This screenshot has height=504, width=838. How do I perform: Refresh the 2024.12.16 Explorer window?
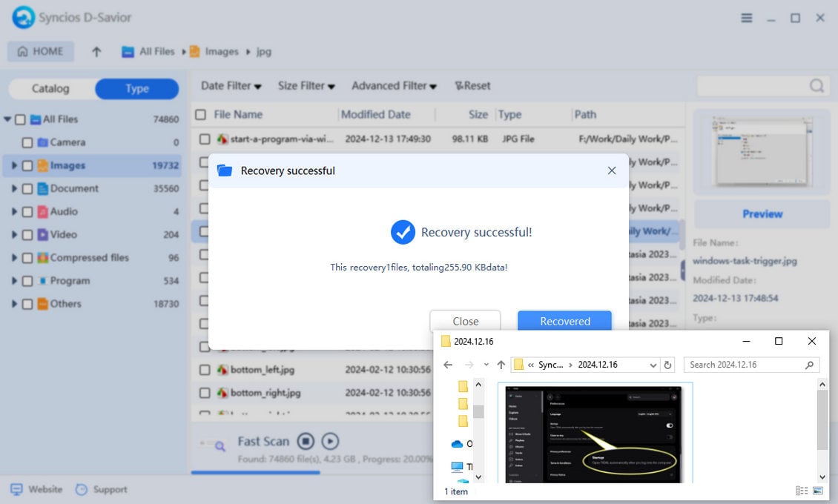[667, 365]
